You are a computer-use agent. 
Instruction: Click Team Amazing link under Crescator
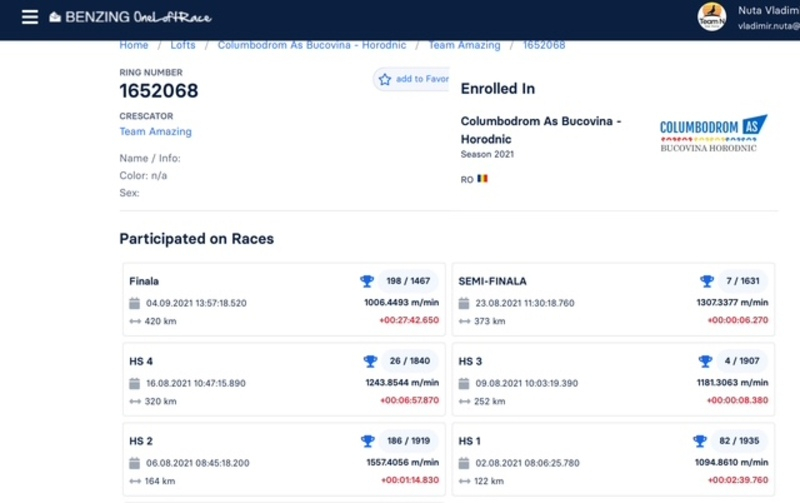point(155,131)
